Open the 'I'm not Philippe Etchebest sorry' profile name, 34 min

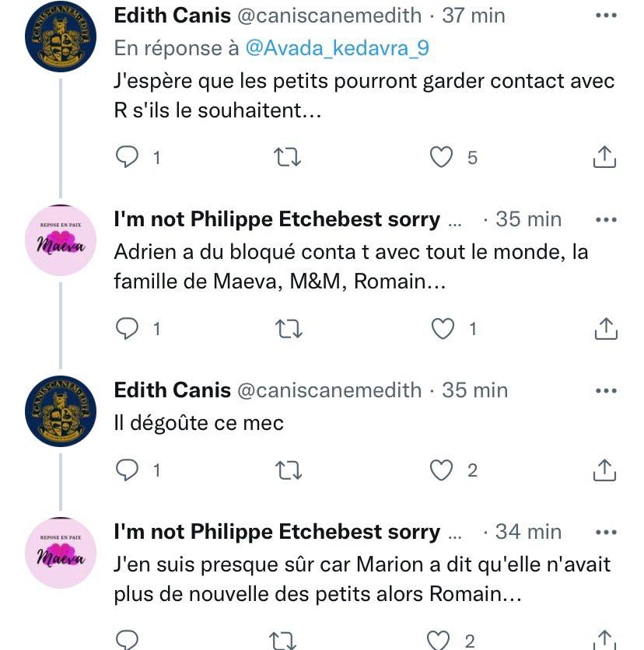[277, 533]
